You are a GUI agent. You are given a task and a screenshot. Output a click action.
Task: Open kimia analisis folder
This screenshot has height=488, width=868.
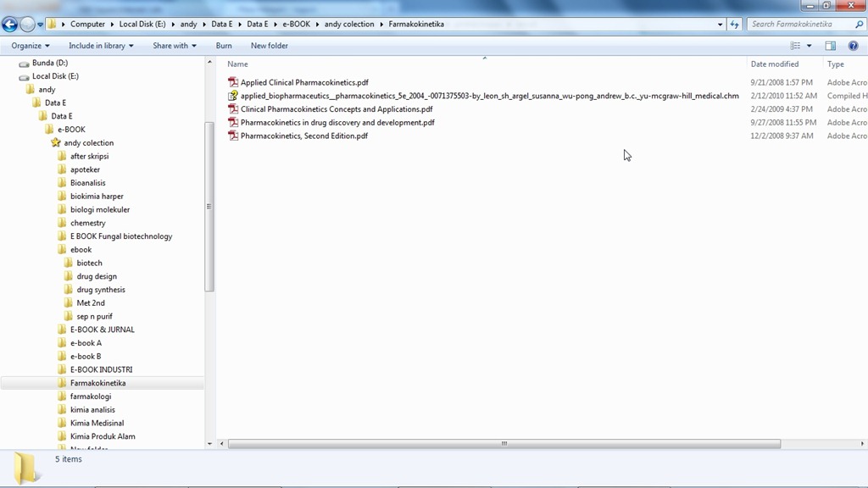[92, 409]
